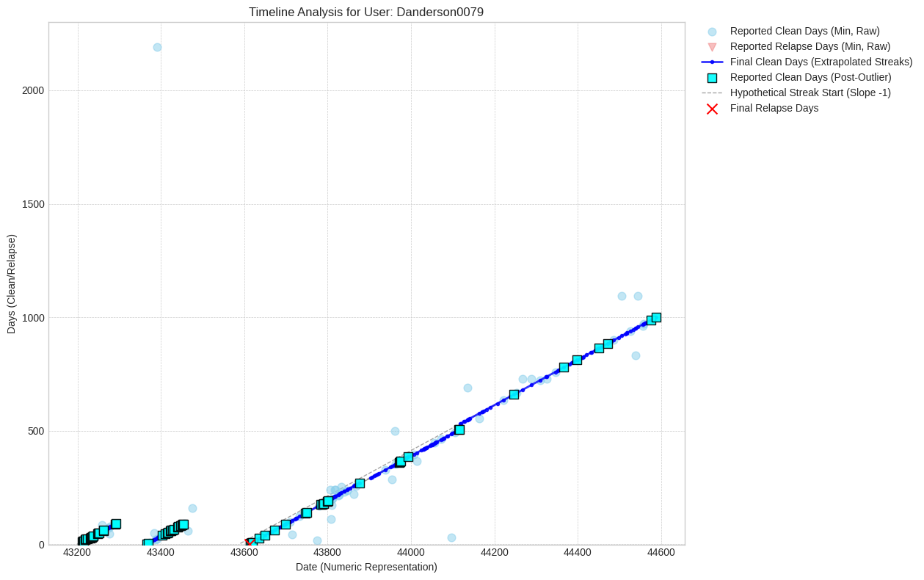The width and height of the screenshot is (924, 580).
Task: Click the raw data point near 44095 at bottom
Action: coord(451,537)
